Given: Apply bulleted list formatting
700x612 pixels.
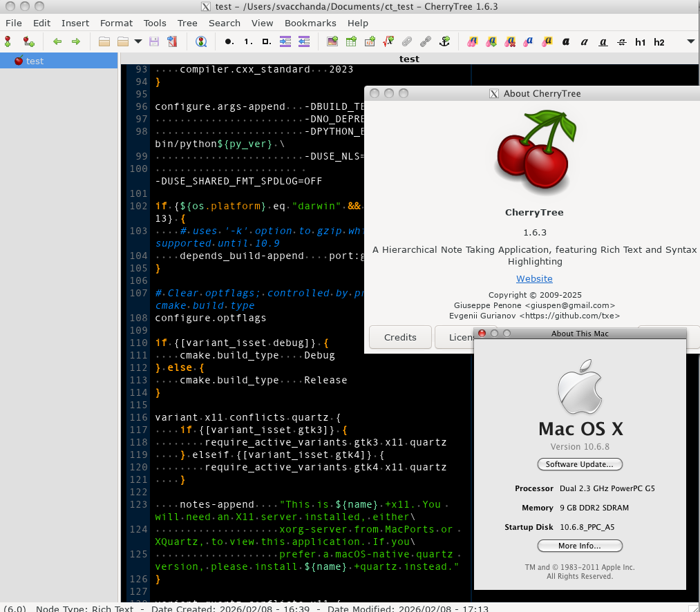Looking at the screenshot, I should click(229, 41).
